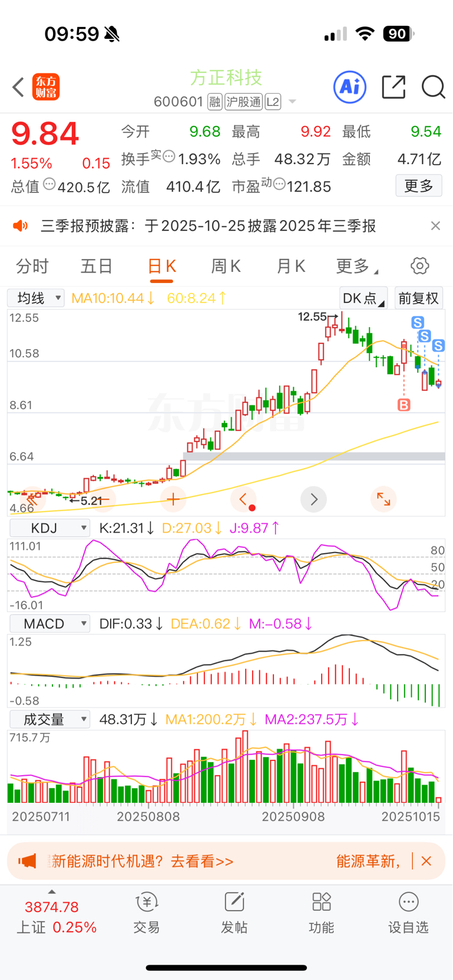Tap the 新能源 banner megaphone icon

(x=27, y=861)
